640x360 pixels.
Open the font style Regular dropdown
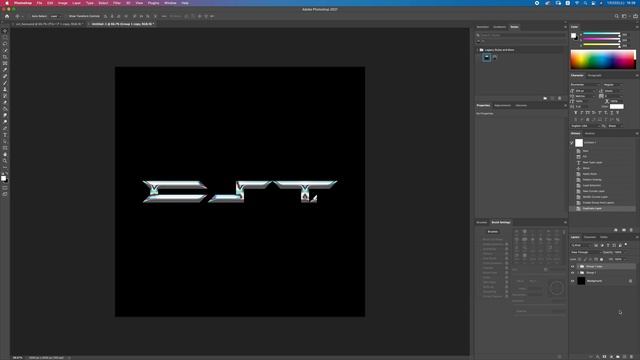point(612,84)
